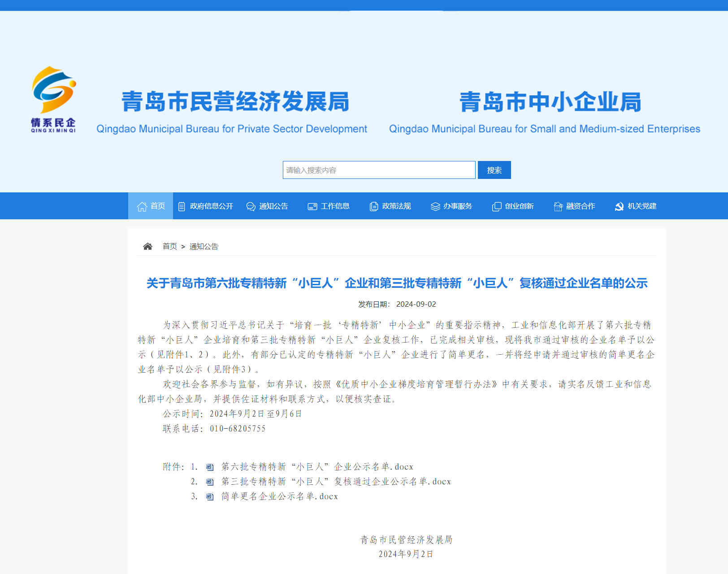Click 通知公告 link in breadcrumb
Screen dimensions: 728x574
click(204, 246)
